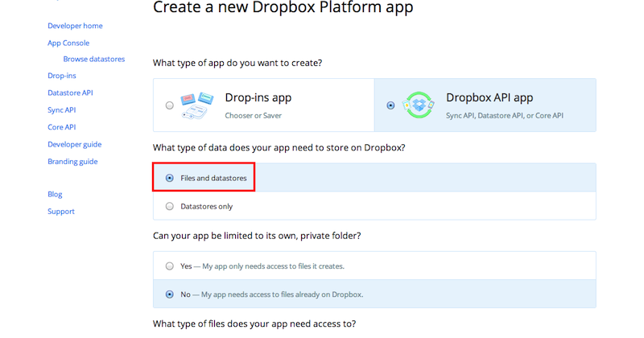Screen dimensions: 644x338
Task: Click the 'Create a new Dropbox Platform app' heading
Action: (283, 7)
